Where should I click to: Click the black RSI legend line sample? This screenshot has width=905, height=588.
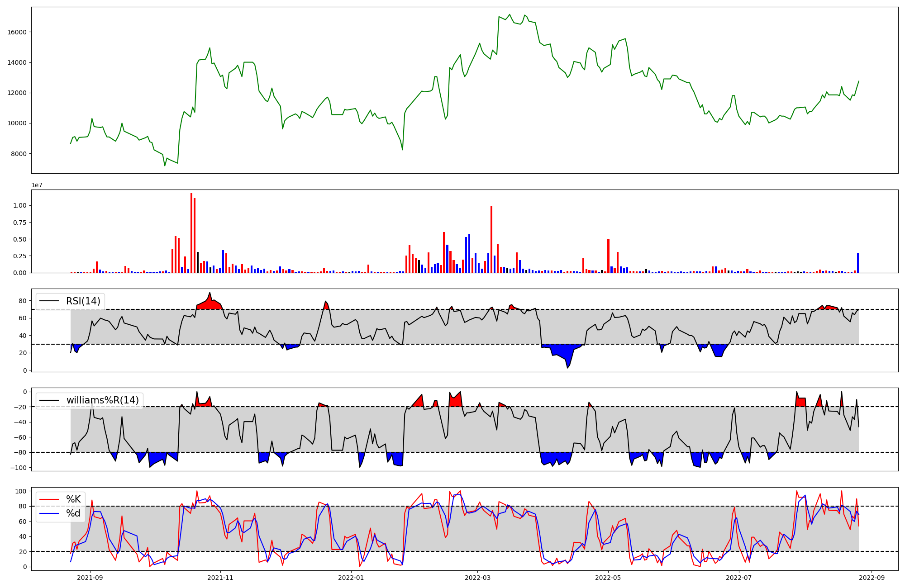coord(49,301)
